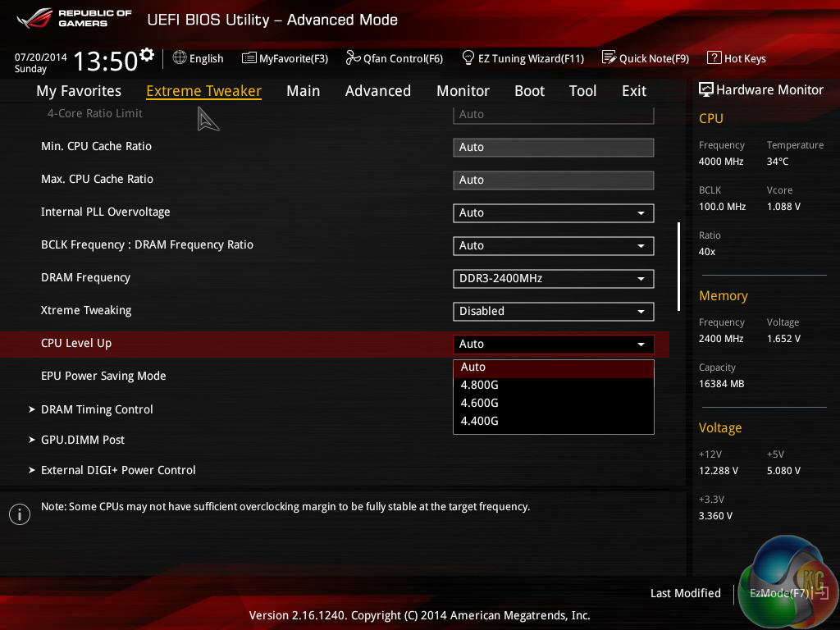Image resolution: width=840 pixels, height=630 pixels.
Task: Select the Extreme Tweaker tab
Action: click(x=203, y=91)
